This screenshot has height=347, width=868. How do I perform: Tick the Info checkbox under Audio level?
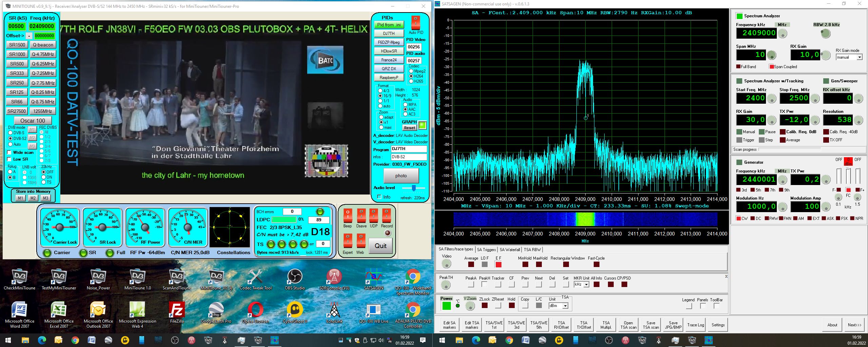[379, 197]
